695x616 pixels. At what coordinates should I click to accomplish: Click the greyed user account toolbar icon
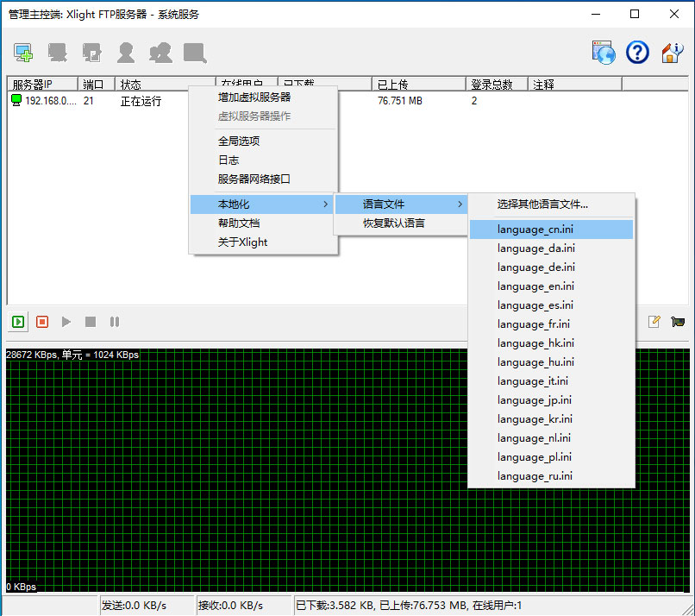click(x=126, y=53)
